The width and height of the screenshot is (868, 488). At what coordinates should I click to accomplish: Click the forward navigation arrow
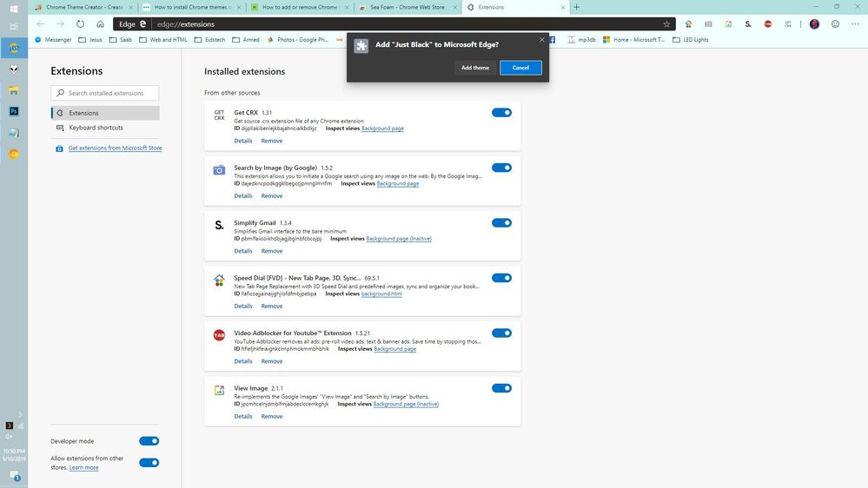pos(60,23)
